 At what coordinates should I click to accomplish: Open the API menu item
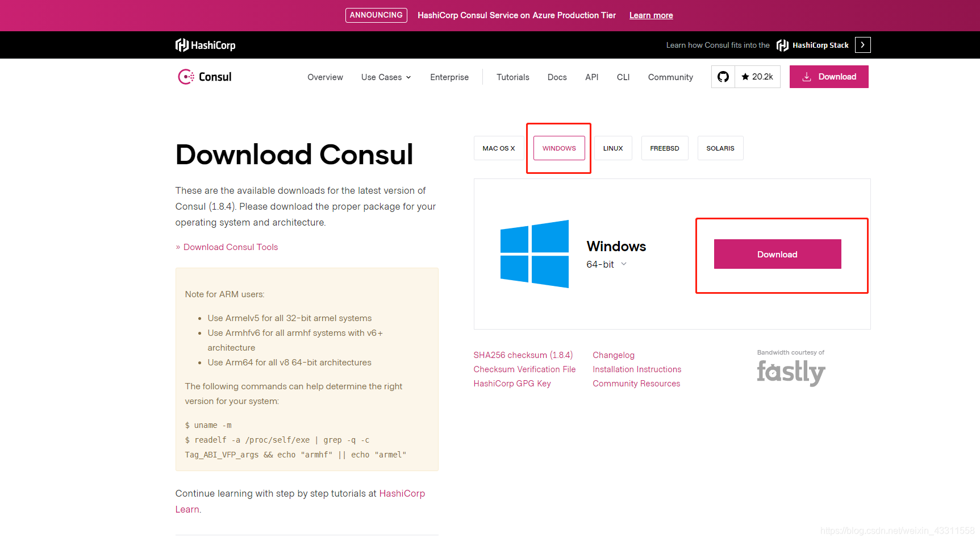click(x=591, y=77)
